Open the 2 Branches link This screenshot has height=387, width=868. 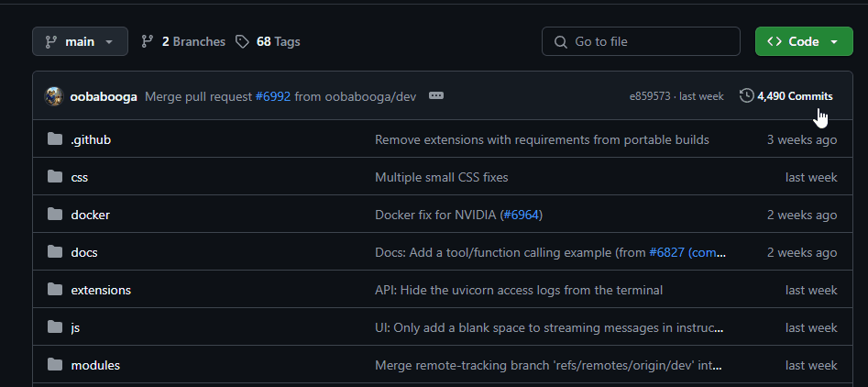click(x=193, y=41)
